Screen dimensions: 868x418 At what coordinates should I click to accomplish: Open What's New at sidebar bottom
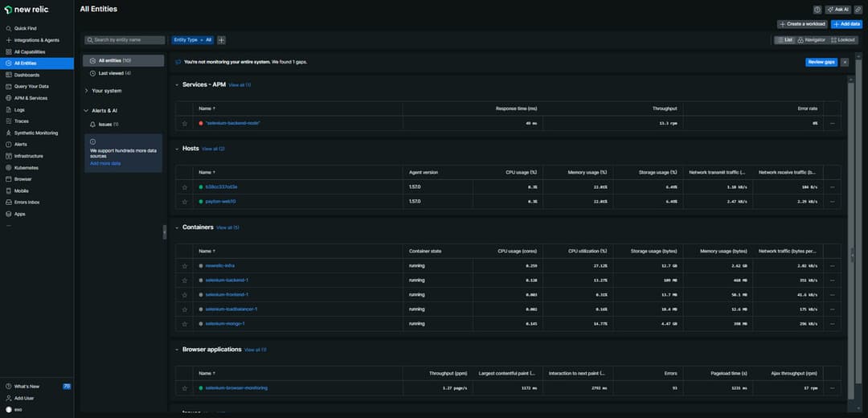tap(36, 387)
